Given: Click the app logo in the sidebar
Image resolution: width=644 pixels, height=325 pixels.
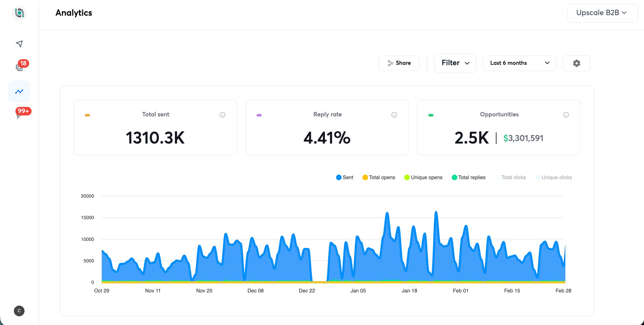Looking at the screenshot, I should click(19, 13).
